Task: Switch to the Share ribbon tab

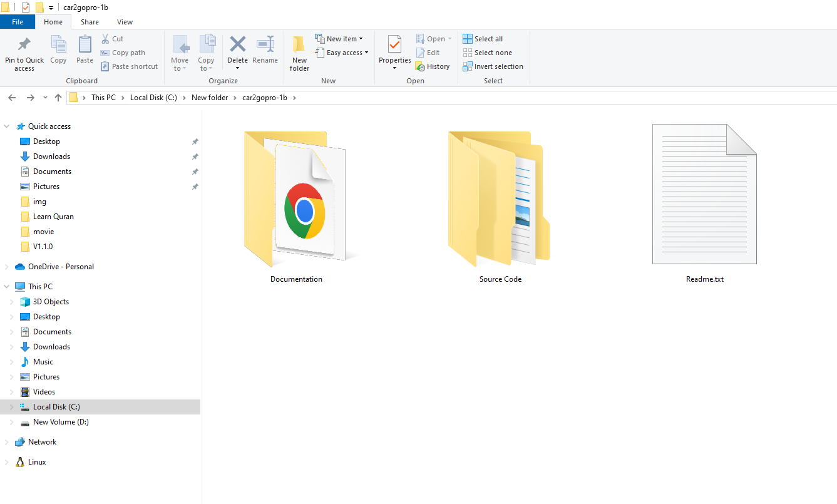Action: pos(90,22)
